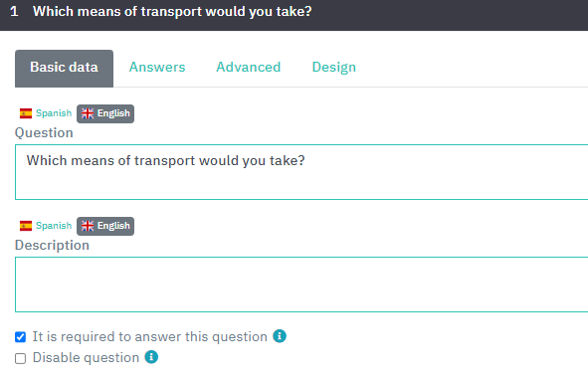588x383 pixels.
Task: Click the info icon beside required question
Action: (280, 336)
